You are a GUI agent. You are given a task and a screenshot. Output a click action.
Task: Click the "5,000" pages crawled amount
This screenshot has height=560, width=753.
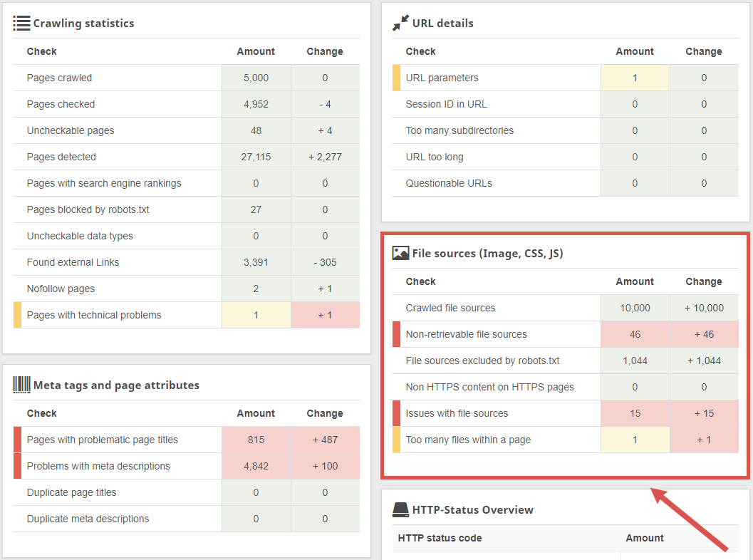click(256, 78)
